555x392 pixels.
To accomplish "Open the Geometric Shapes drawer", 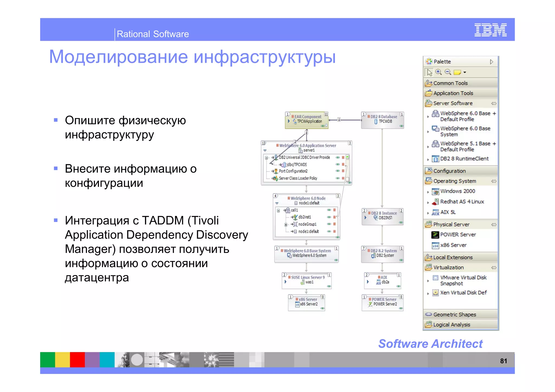I will pyautogui.click(x=461, y=315).
